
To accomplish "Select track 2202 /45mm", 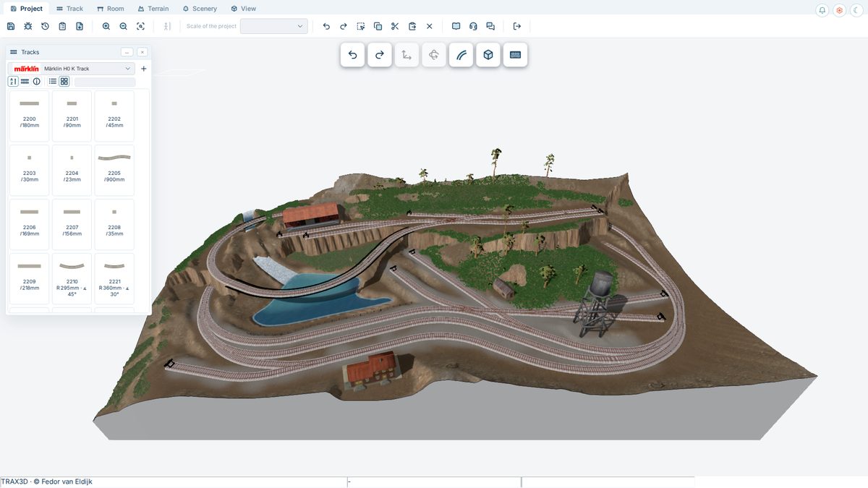I will click(114, 116).
